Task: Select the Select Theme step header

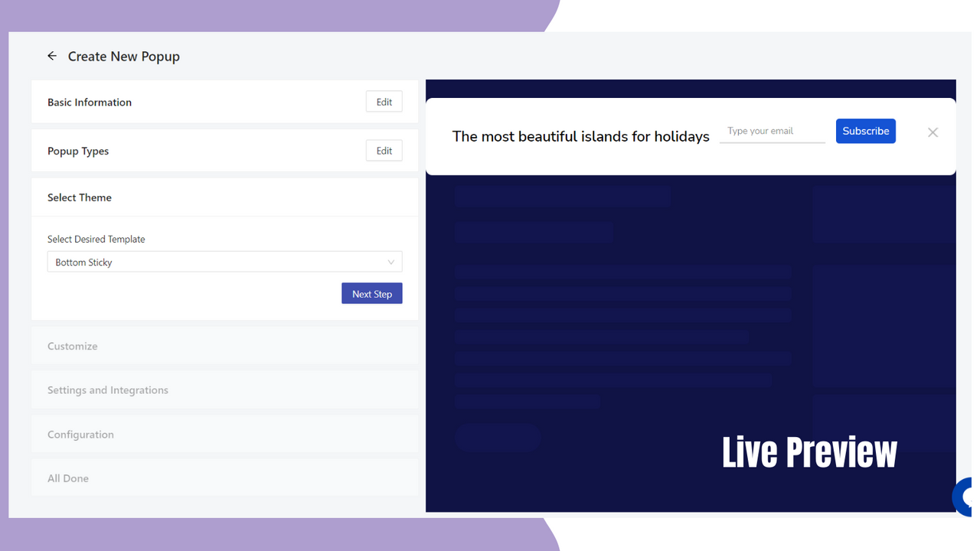Action: [x=80, y=197]
